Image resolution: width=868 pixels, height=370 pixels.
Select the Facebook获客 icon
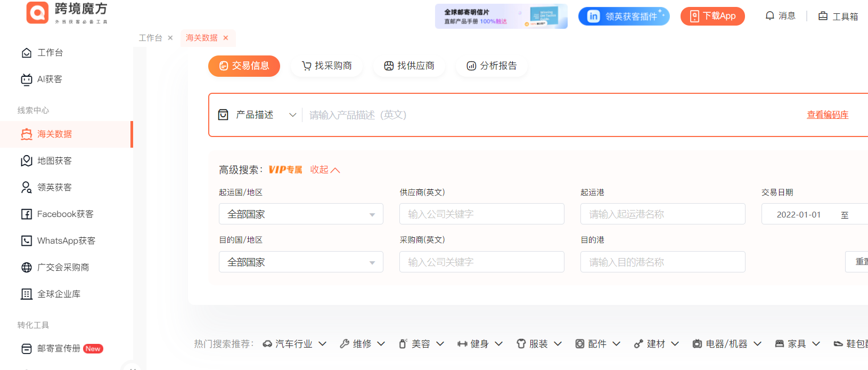tap(27, 214)
